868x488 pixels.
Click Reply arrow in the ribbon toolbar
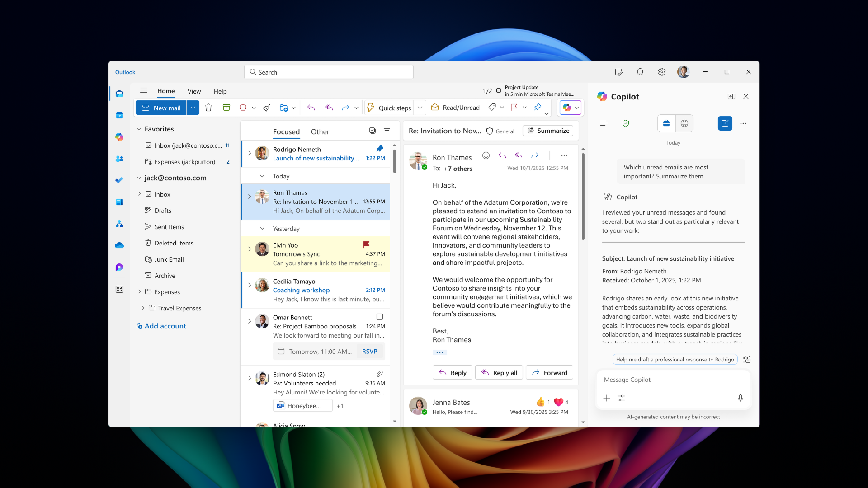click(x=311, y=108)
